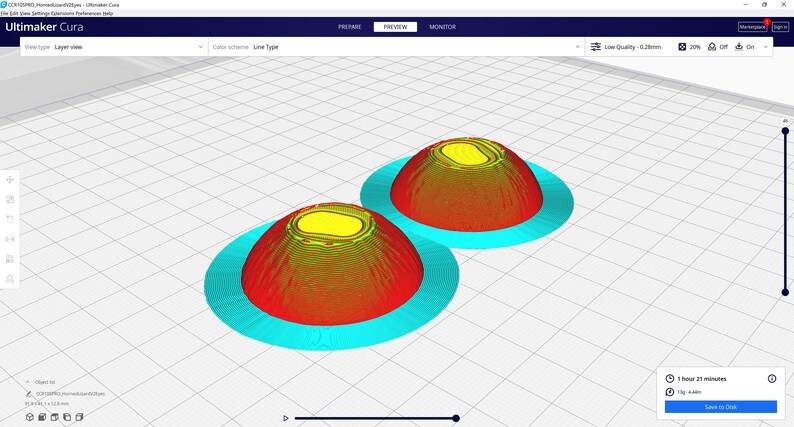Viewport: 794px width, 427px height.
Task: Click the top handle of layer slider
Action: (785, 131)
